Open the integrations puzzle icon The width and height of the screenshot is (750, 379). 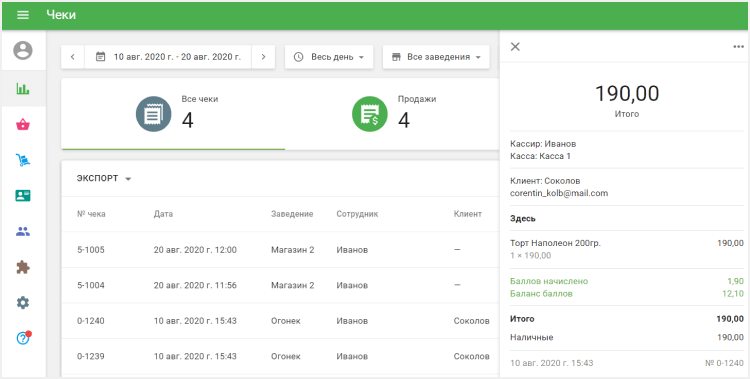(x=22, y=267)
